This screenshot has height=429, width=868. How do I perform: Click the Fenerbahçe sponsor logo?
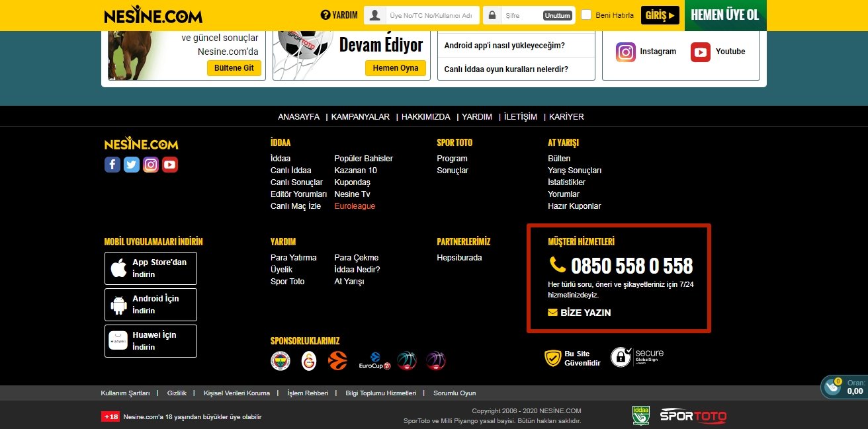click(281, 360)
